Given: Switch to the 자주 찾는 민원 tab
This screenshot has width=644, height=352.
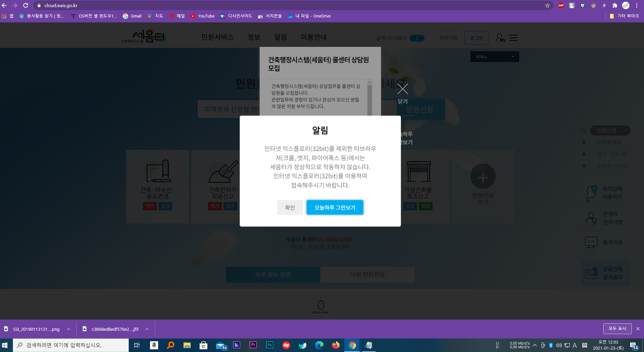Looking at the screenshot, I should pos(273,274).
